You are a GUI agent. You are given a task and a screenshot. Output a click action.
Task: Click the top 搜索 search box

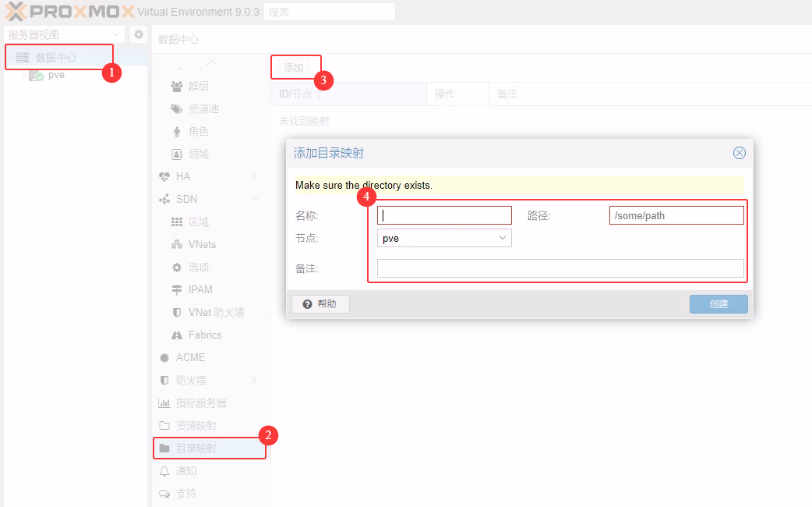coord(330,12)
